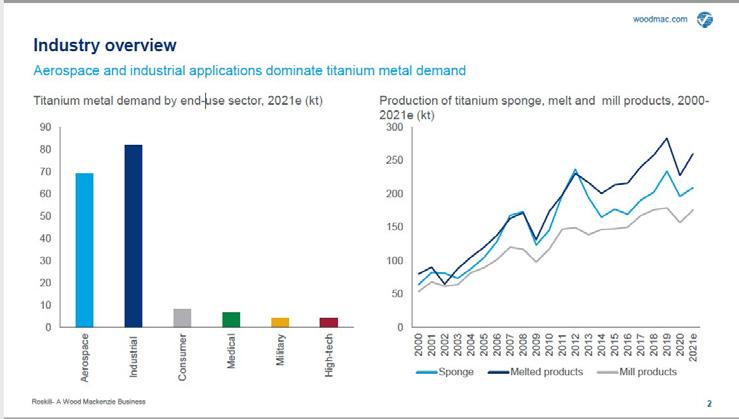Select the Aerospace light blue bar
This screenshot has width=739, height=419.
pyautogui.click(x=84, y=250)
